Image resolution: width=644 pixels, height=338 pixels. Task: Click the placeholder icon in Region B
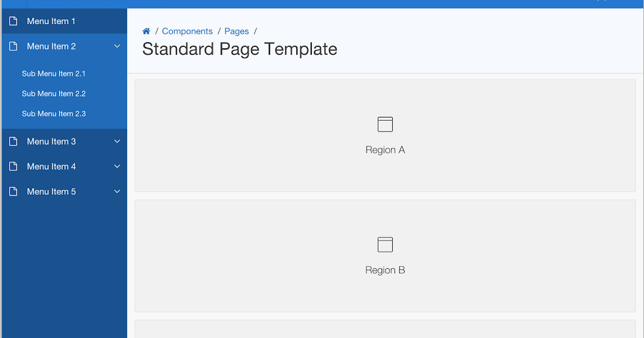point(385,244)
